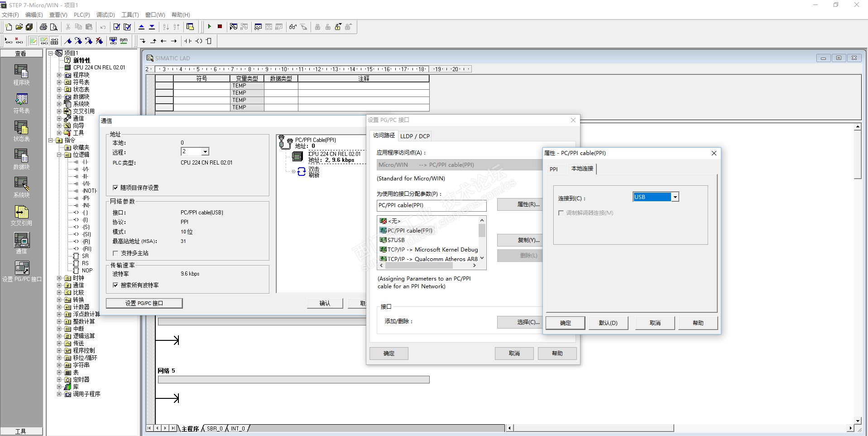Image resolution: width=868 pixels, height=436 pixels.
Task: Open 符号表 in the left navigation bar
Action: (x=21, y=103)
